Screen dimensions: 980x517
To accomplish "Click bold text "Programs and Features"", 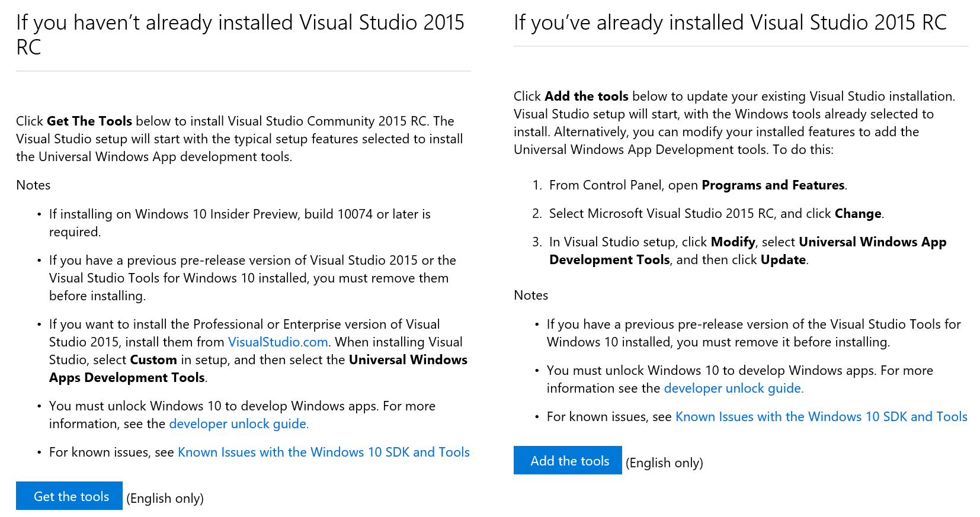I will click(773, 185).
